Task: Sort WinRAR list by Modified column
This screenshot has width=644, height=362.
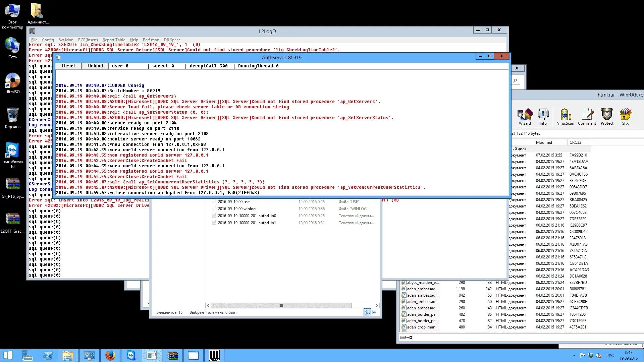Action: (x=550, y=142)
